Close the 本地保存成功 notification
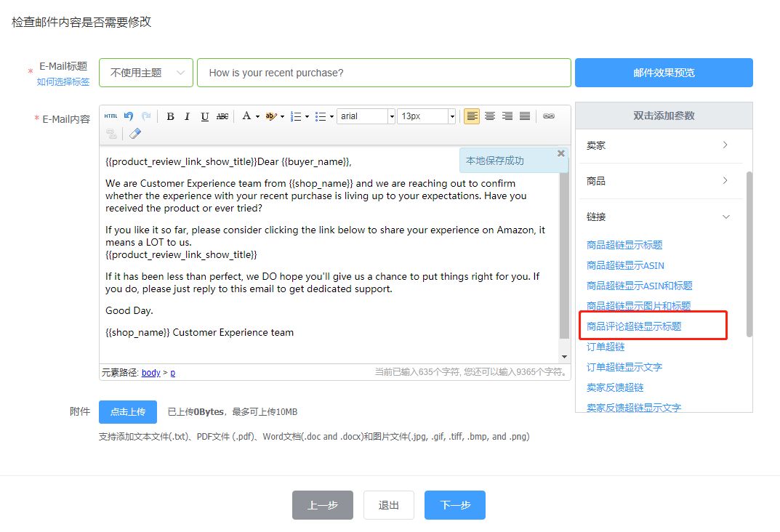The image size is (780, 532). (561, 153)
